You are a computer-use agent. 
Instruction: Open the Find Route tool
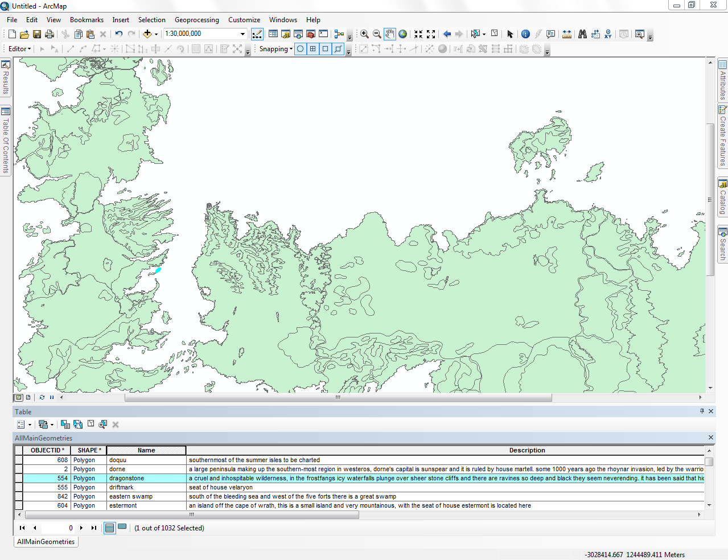(x=595, y=34)
